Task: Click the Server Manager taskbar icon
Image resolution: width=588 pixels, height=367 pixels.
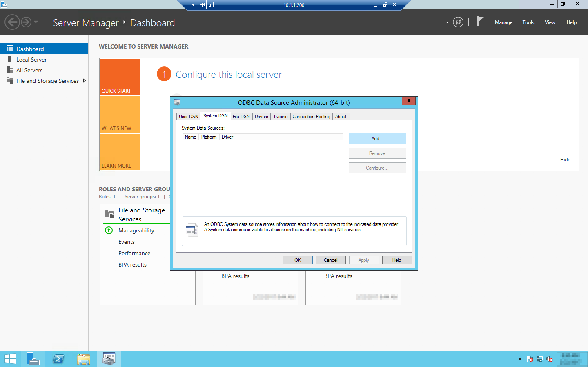Action: [33, 359]
